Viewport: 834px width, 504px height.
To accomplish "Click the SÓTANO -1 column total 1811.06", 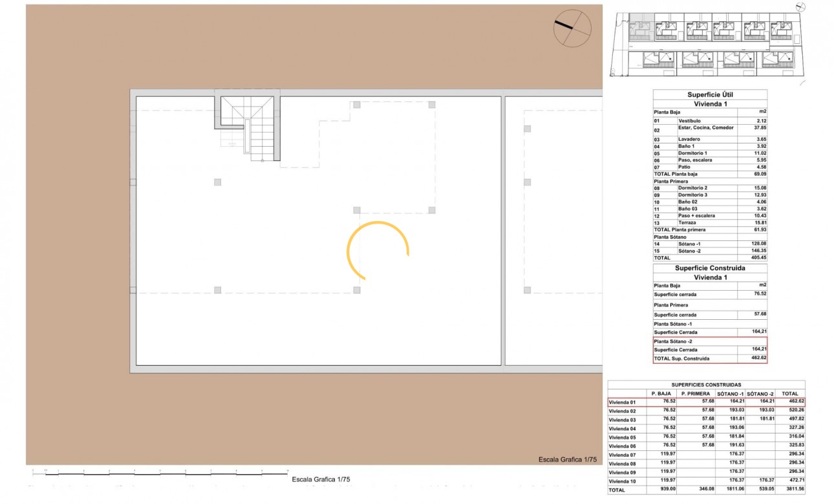I will pos(734,489).
